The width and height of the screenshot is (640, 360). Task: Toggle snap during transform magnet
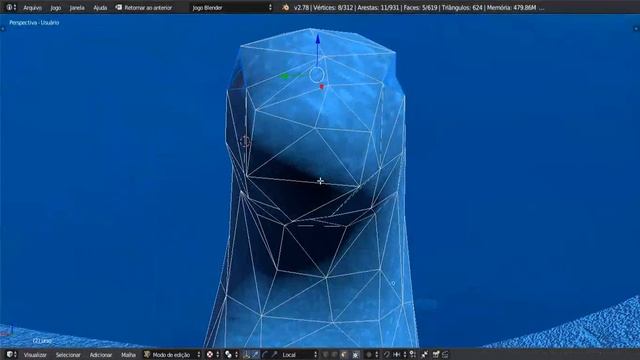pyautogui.click(x=387, y=355)
